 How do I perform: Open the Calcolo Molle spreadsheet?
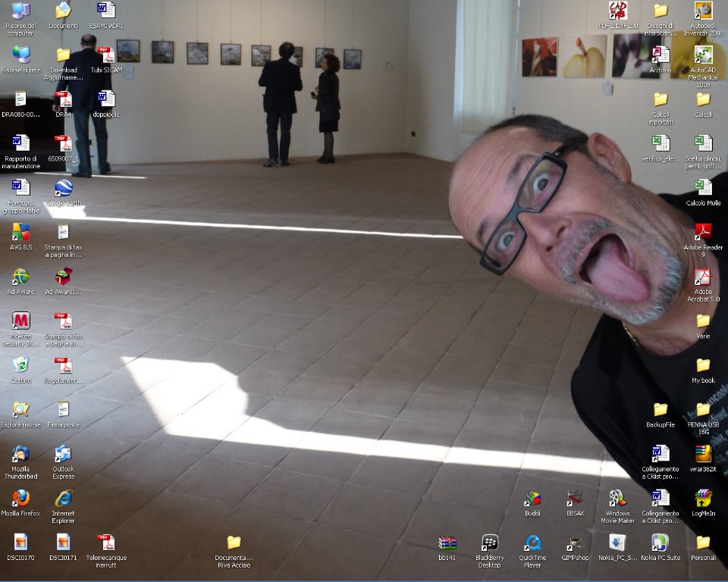701,188
